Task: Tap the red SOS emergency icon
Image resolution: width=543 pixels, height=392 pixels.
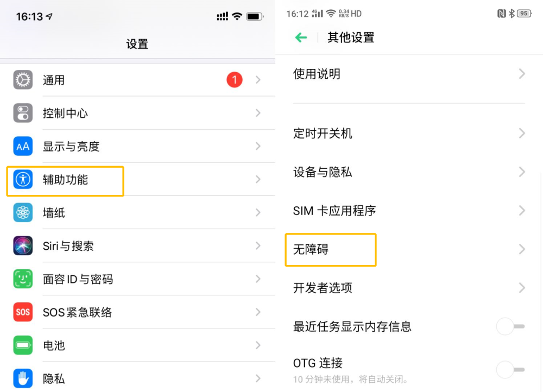Action: tap(23, 312)
